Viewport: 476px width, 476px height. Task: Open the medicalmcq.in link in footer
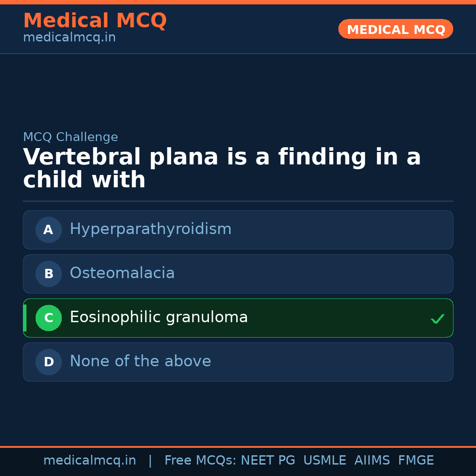(89, 461)
